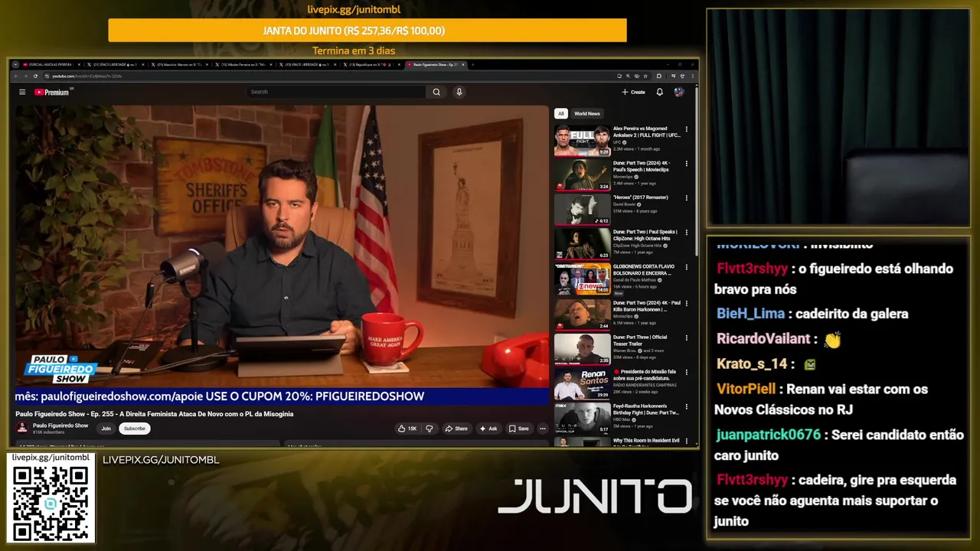Switch to the Républiqué no X tab
This screenshot has height=551, width=980.
click(x=373, y=65)
